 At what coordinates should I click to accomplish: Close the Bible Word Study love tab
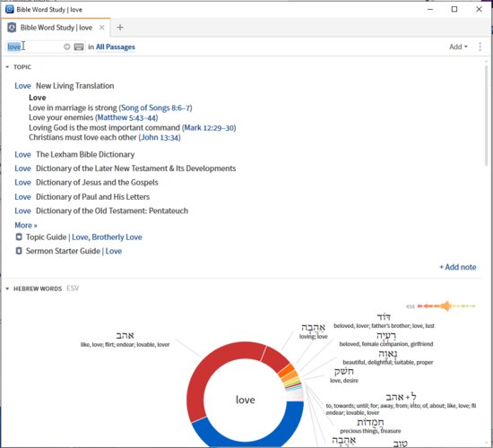coord(102,28)
